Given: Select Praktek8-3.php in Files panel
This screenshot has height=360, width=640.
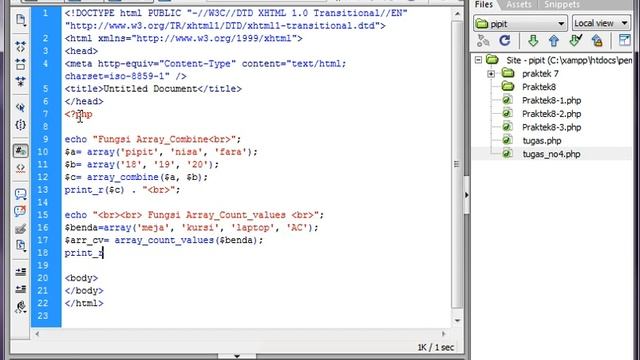Looking at the screenshot, I should point(551,127).
